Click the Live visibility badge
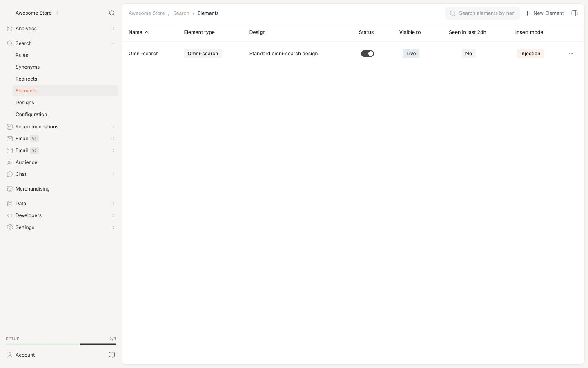The width and height of the screenshot is (588, 368). click(411, 54)
